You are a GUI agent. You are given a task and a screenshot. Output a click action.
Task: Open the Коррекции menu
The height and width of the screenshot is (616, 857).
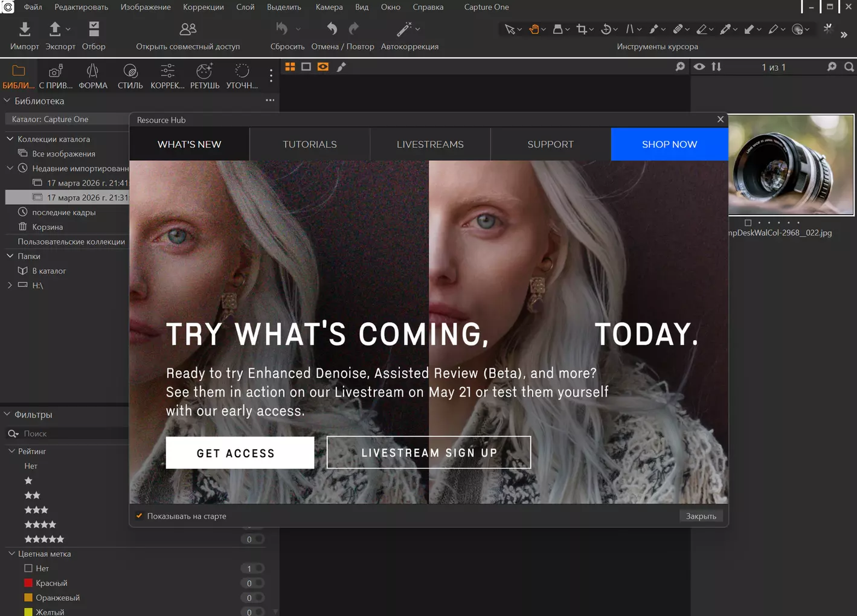tap(204, 7)
